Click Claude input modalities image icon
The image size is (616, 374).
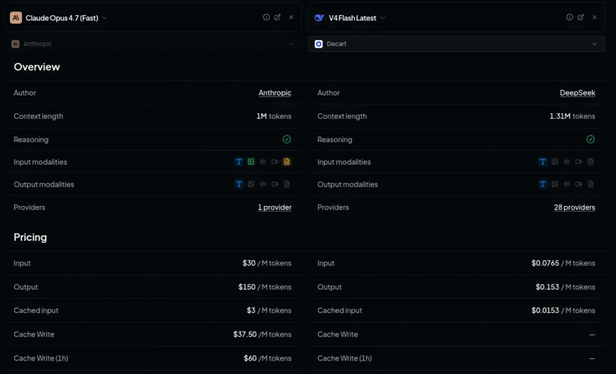tap(251, 162)
